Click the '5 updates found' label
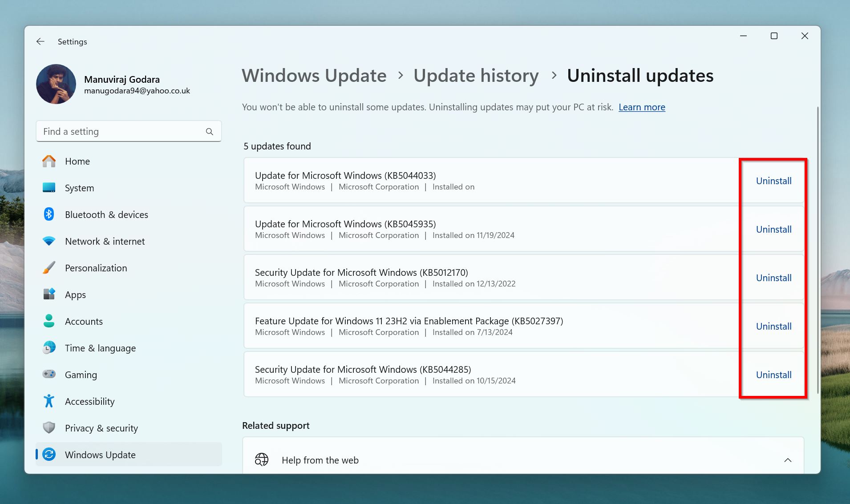The height and width of the screenshot is (504, 850). [x=277, y=146]
